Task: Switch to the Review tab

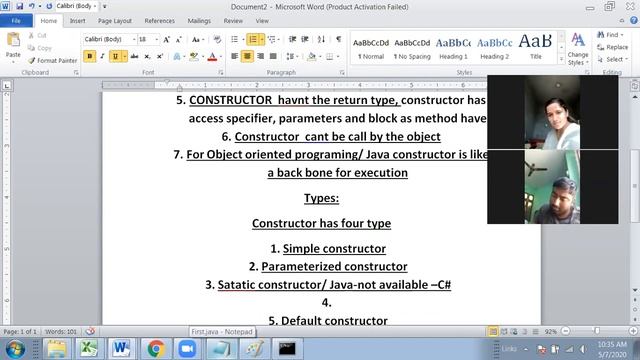Action: [x=233, y=20]
